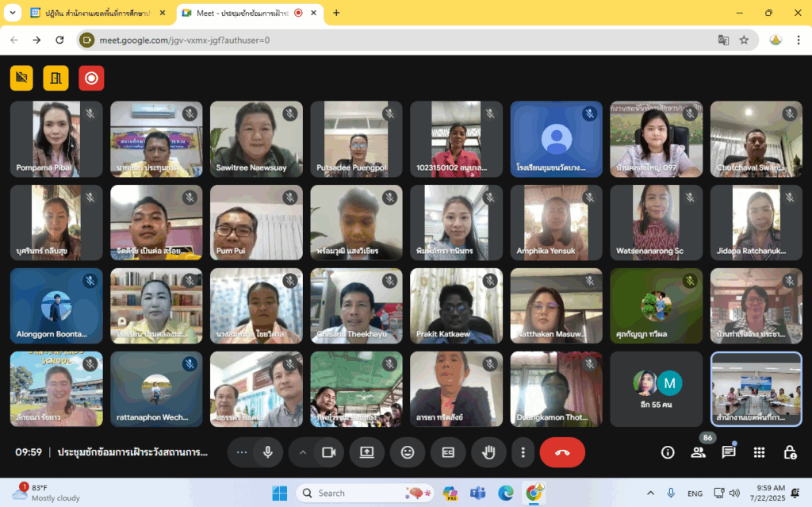Select Duangkamon Thot video tile
Screen dimensions: 812x507
(x=556, y=390)
